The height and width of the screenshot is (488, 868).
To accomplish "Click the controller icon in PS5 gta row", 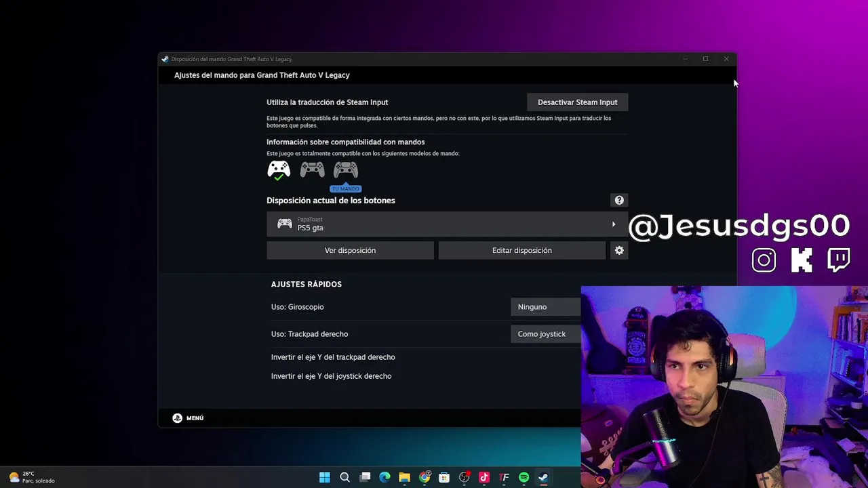I will point(285,224).
